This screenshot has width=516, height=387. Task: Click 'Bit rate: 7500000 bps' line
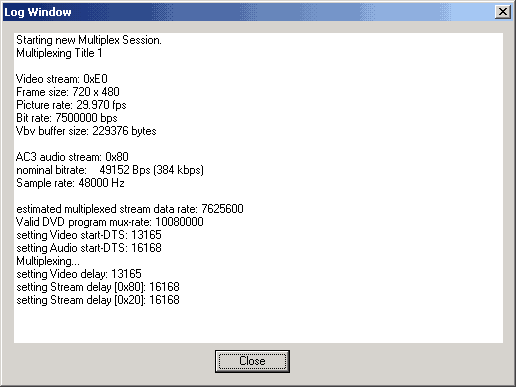(x=67, y=118)
